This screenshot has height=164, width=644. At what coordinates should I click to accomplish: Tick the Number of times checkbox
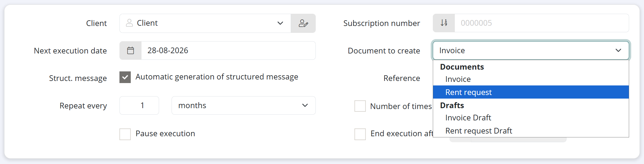tap(360, 106)
